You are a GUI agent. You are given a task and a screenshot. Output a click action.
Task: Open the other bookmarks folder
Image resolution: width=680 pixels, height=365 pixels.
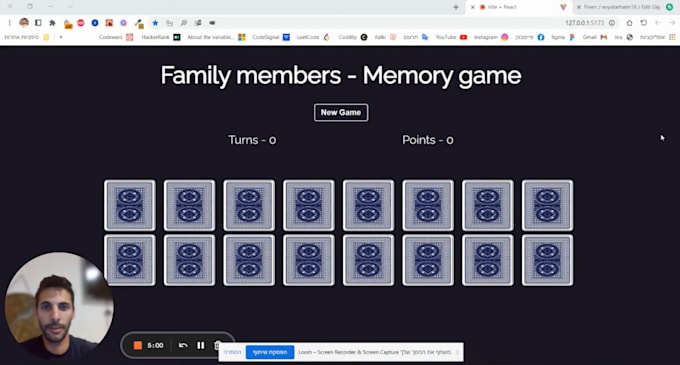click(26, 37)
